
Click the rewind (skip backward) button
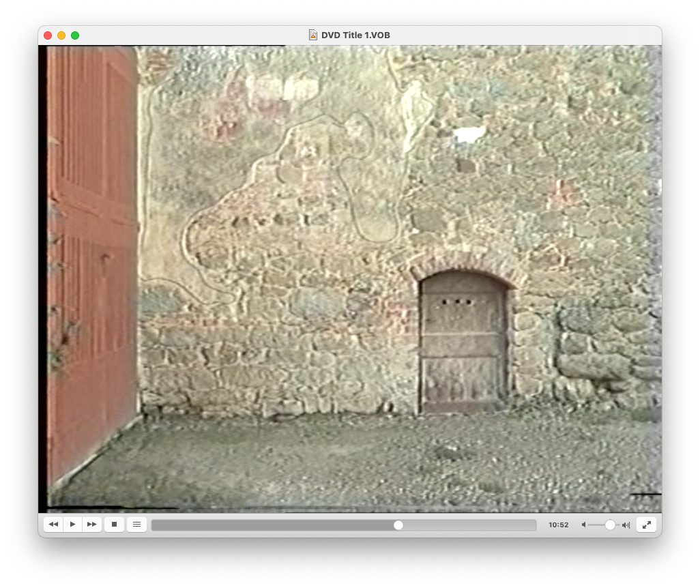tap(53, 525)
